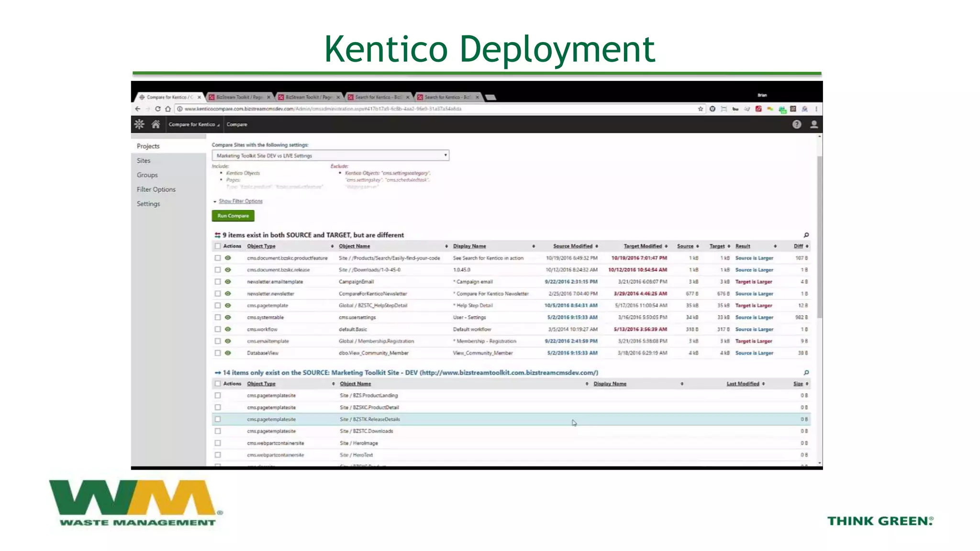Click the scrollbar down arrow
This screenshot has height=551, width=980.
[x=820, y=463]
